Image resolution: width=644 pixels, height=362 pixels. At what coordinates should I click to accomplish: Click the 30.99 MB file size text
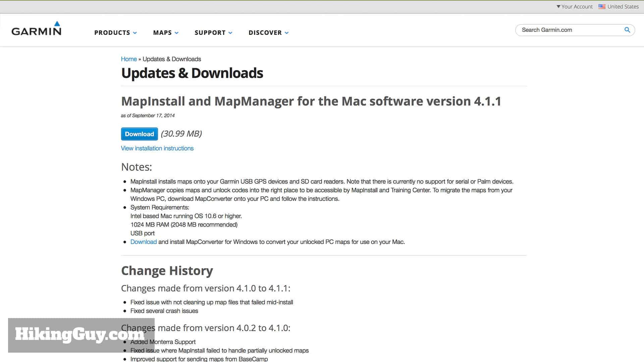coord(181,134)
